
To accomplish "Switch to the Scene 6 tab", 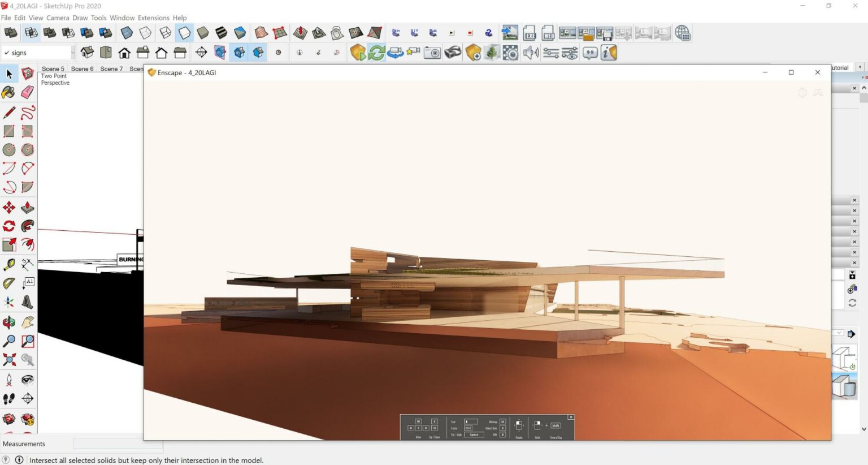I will 83,68.
